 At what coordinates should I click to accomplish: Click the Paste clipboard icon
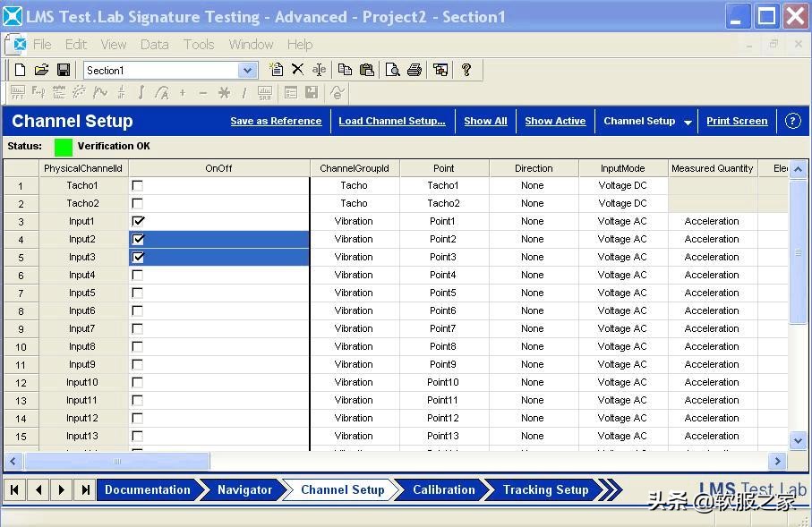367,70
